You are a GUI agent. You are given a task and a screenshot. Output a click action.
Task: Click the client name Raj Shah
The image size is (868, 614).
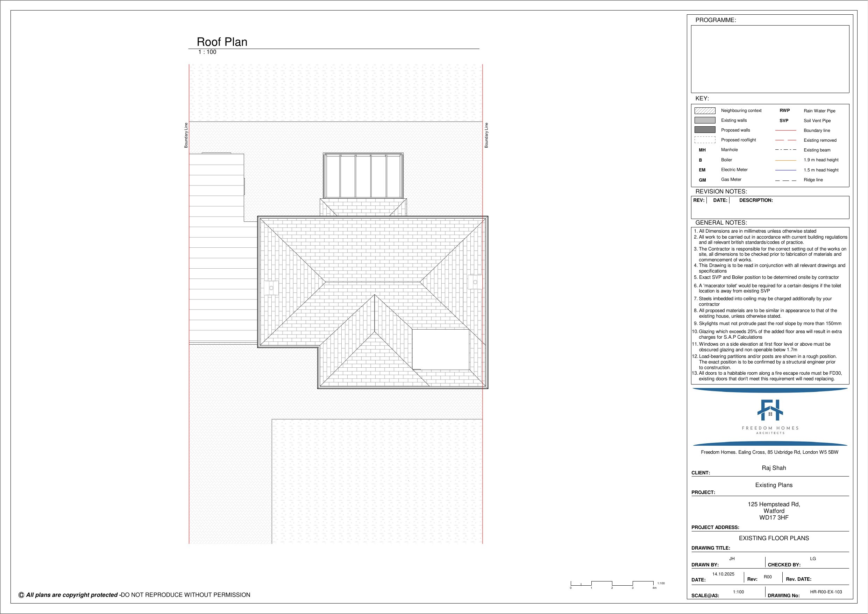(774, 468)
